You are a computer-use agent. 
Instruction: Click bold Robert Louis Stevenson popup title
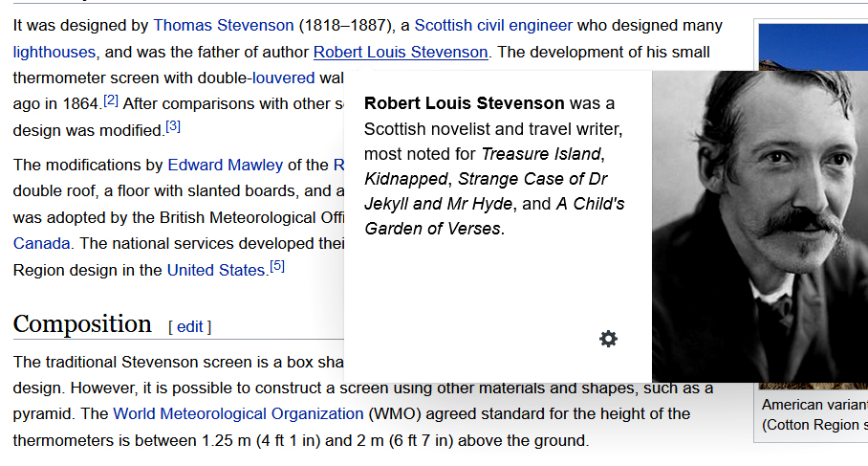point(465,103)
